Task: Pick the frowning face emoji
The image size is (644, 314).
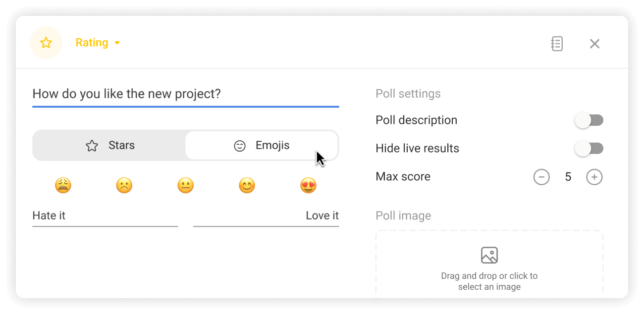Action: pos(124,186)
